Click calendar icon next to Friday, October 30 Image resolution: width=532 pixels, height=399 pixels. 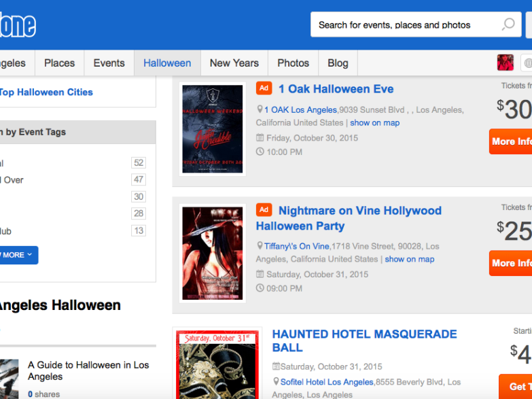[260, 137]
